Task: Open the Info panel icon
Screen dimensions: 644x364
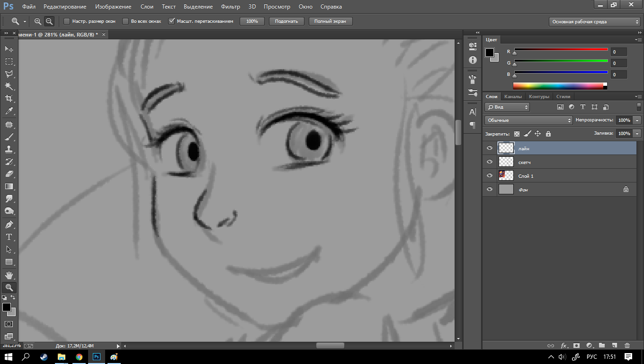Action: tap(472, 60)
